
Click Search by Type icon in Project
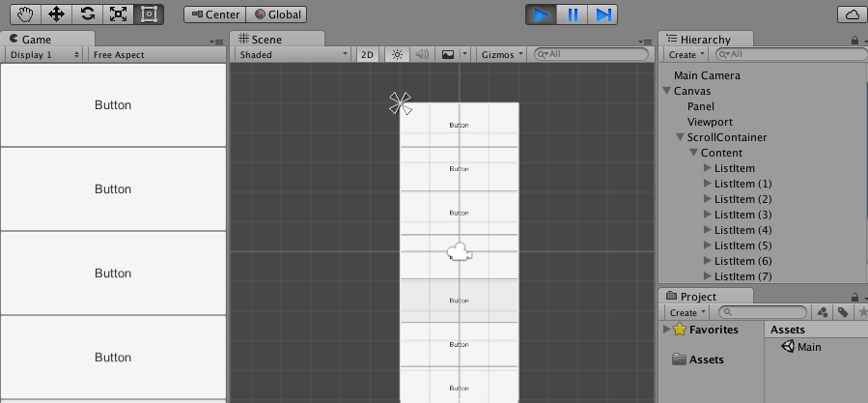(x=822, y=313)
